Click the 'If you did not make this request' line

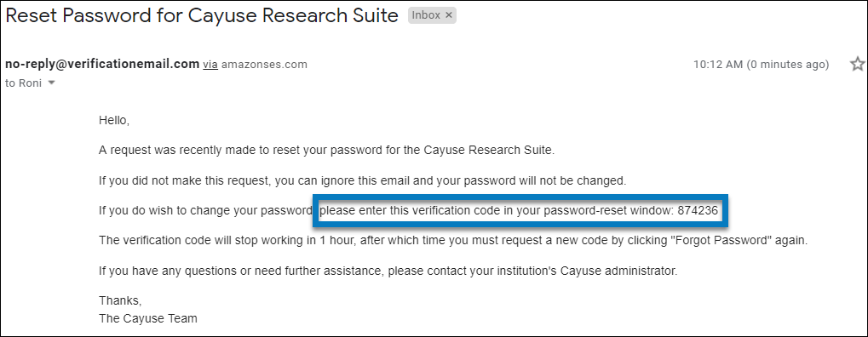coord(363,180)
